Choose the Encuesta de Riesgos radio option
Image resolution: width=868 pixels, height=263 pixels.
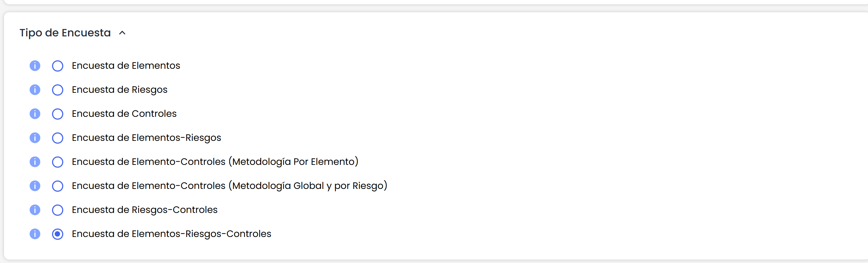click(58, 90)
